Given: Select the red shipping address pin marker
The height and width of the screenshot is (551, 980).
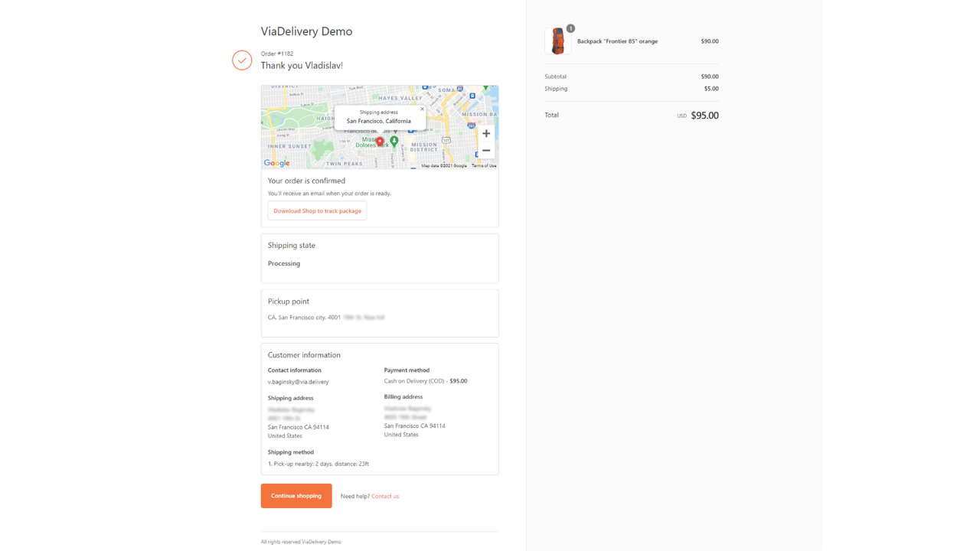Looking at the screenshot, I should (x=381, y=140).
